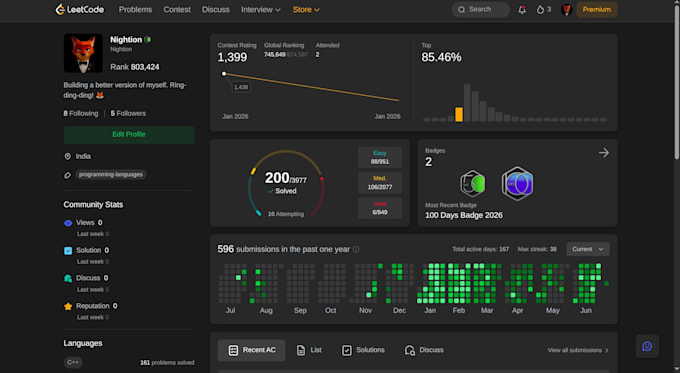Open the 8 Following list
This screenshot has width=680, height=373.
pyautogui.click(x=81, y=114)
